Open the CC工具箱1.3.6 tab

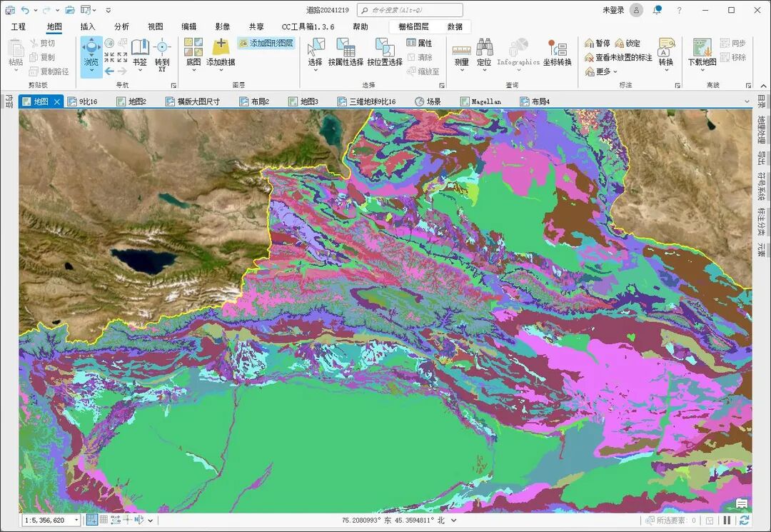[308, 26]
